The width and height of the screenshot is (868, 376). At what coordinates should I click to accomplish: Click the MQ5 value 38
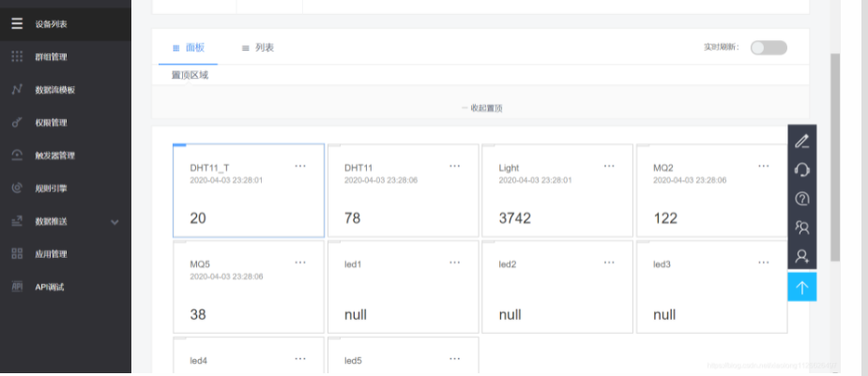tap(198, 315)
